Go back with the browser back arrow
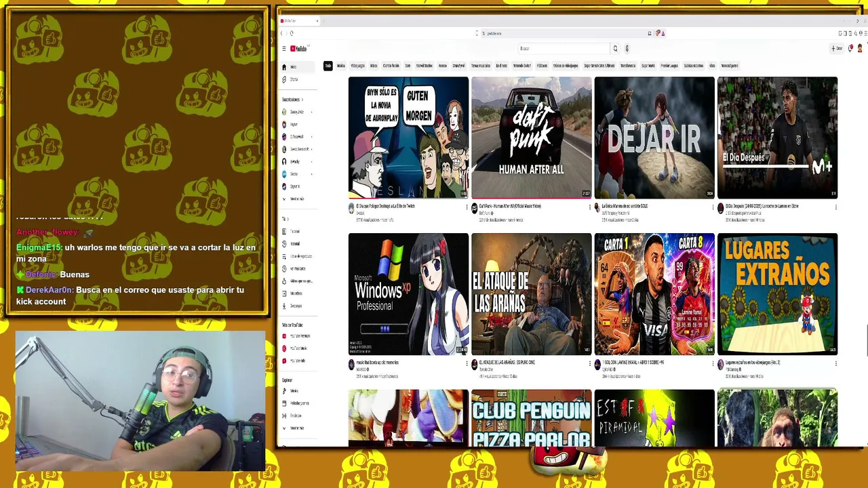Image resolution: width=868 pixels, height=488 pixels. click(282, 33)
